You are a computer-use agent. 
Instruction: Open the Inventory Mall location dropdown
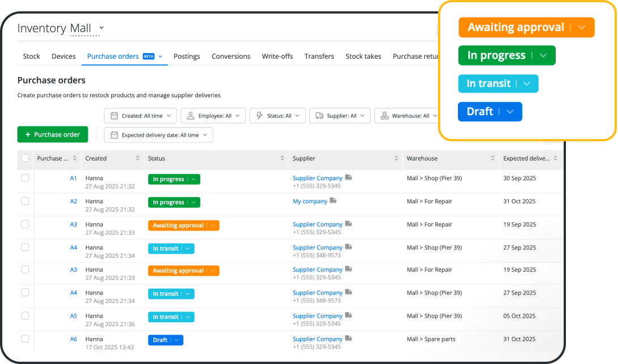click(101, 28)
